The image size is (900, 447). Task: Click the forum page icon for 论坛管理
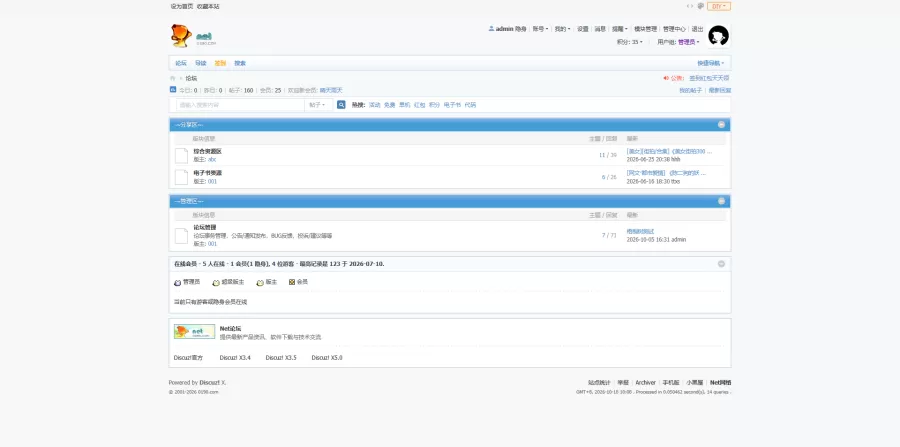click(x=181, y=236)
